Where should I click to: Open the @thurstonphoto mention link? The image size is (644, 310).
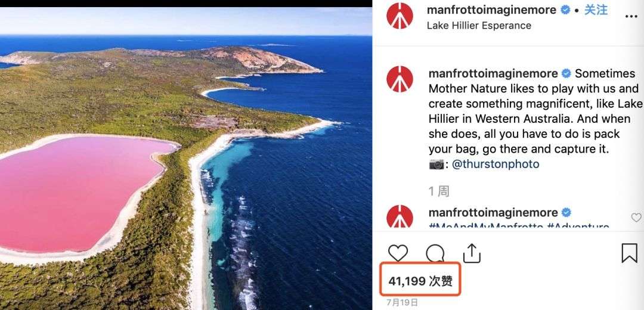pyautogui.click(x=496, y=164)
